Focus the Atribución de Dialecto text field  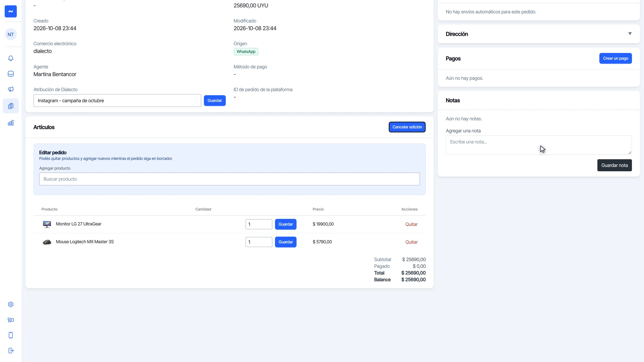(x=117, y=101)
